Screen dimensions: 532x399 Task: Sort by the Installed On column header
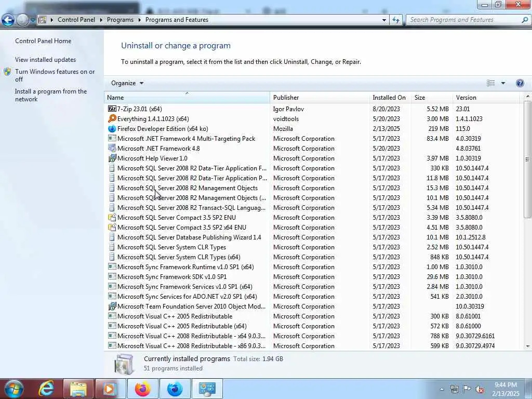(391, 97)
